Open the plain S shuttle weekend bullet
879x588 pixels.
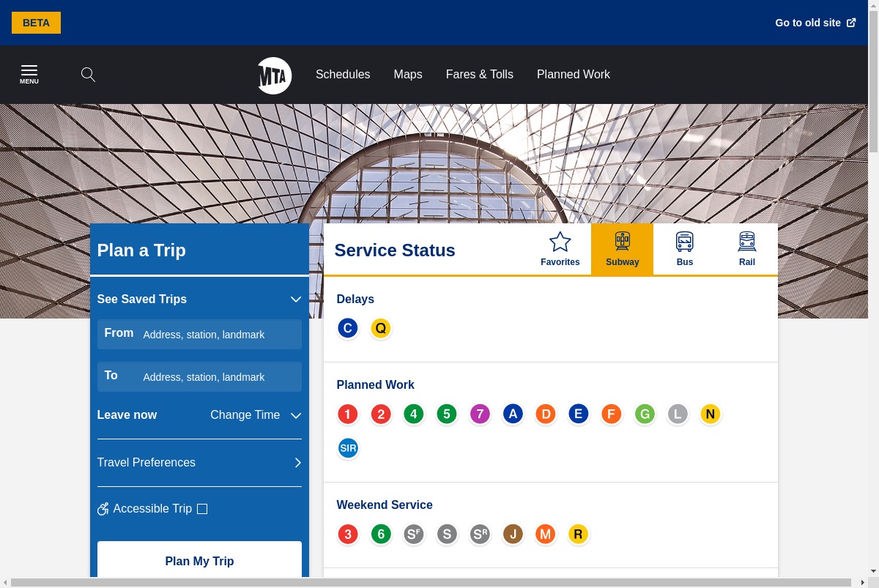pyautogui.click(x=447, y=535)
